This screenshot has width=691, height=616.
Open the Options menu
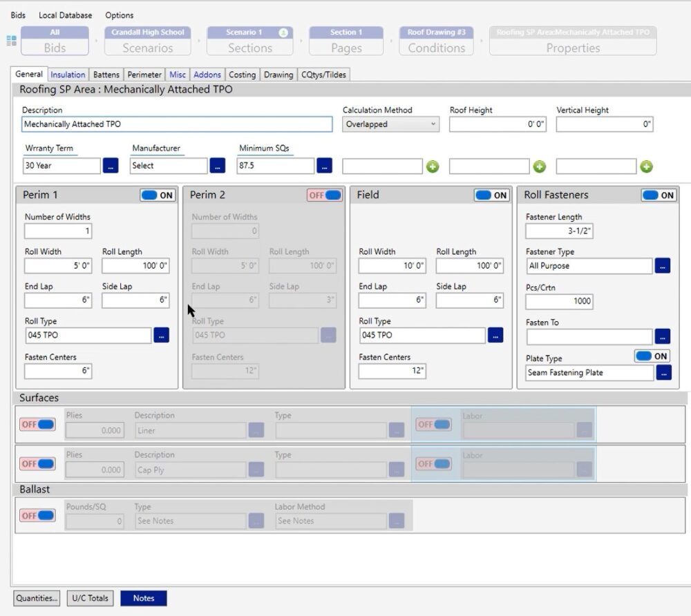pyautogui.click(x=120, y=15)
